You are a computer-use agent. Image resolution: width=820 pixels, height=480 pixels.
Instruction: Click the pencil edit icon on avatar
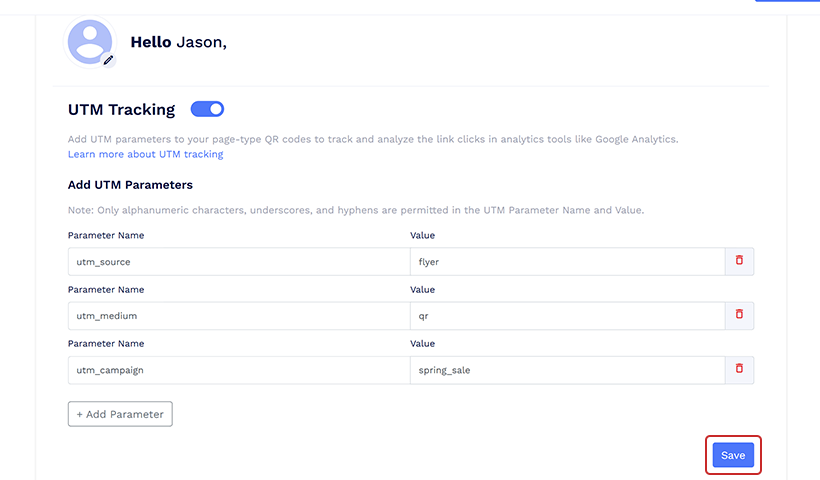[x=108, y=60]
